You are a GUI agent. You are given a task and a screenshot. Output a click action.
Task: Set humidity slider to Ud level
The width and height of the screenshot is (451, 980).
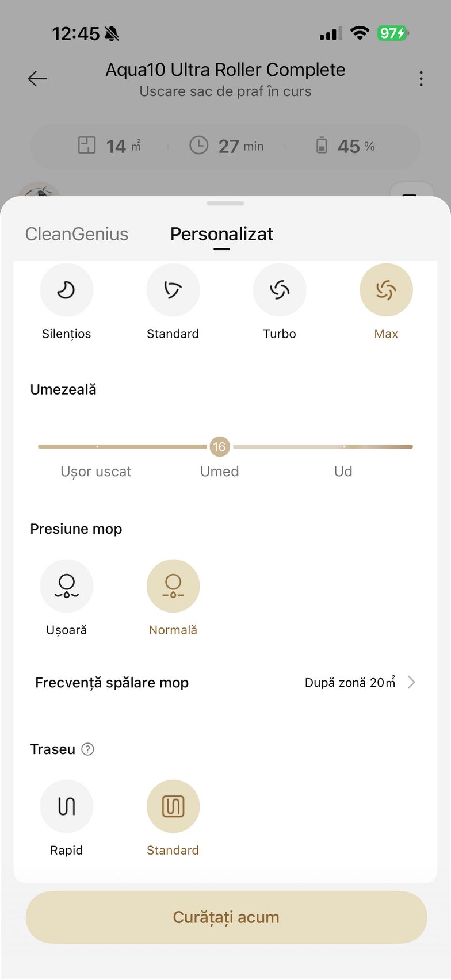click(344, 446)
